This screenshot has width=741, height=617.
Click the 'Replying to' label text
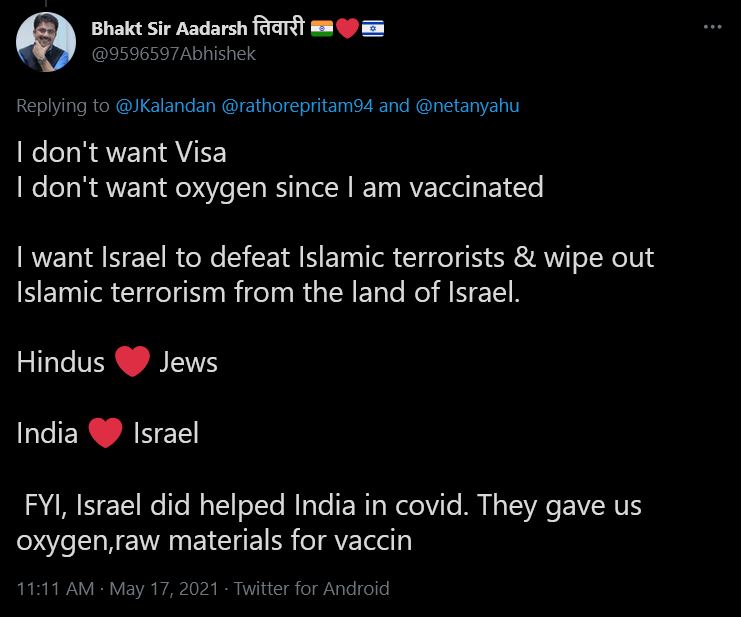tap(63, 105)
